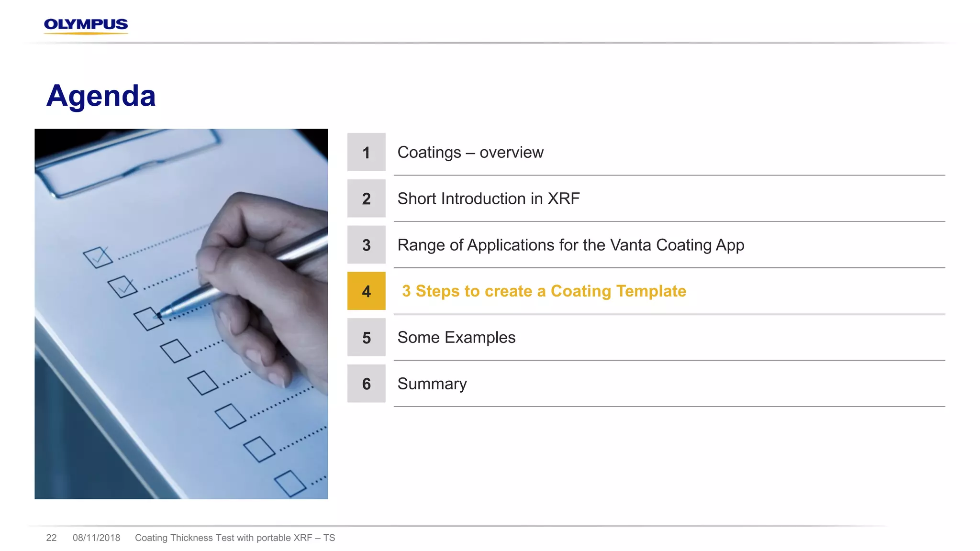The height and width of the screenshot is (551, 980).
Task: Click footer title 'Coating Thickness Test with portable XRF – TS'
Action: (235, 538)
